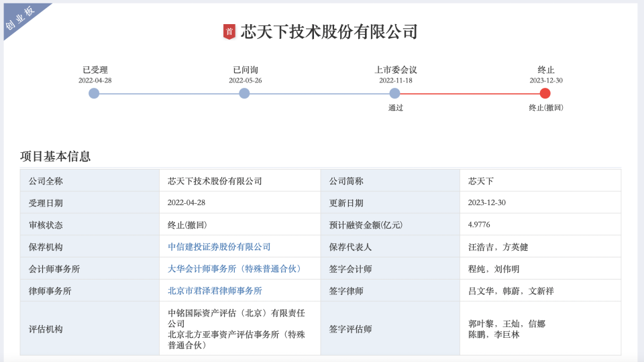This screenshot has width=644, height=362.
Task: Click the 终止(撤回) status below the timeline
Action: (x=546, y=108)
